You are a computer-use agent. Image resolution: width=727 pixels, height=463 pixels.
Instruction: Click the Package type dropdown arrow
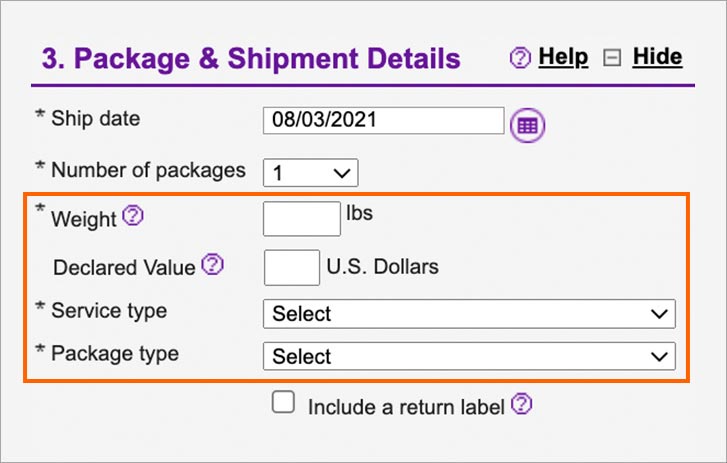[x=659, y=356]
